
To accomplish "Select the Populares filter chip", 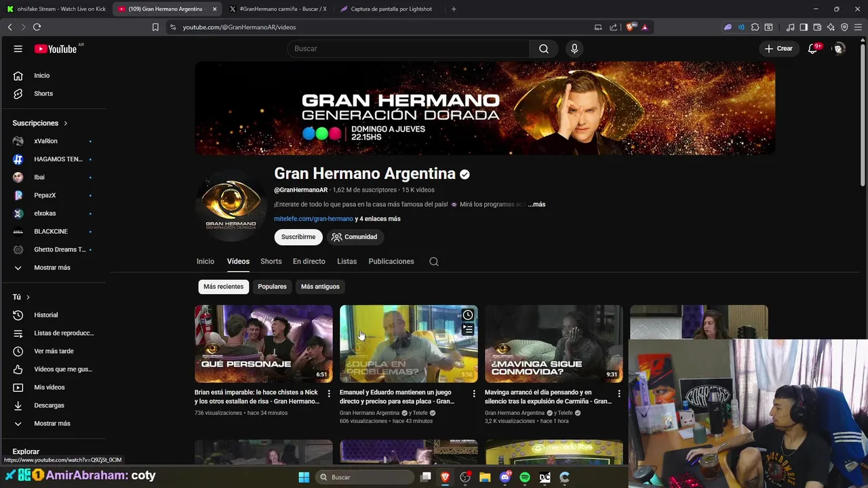I will (x=272, y=287).
